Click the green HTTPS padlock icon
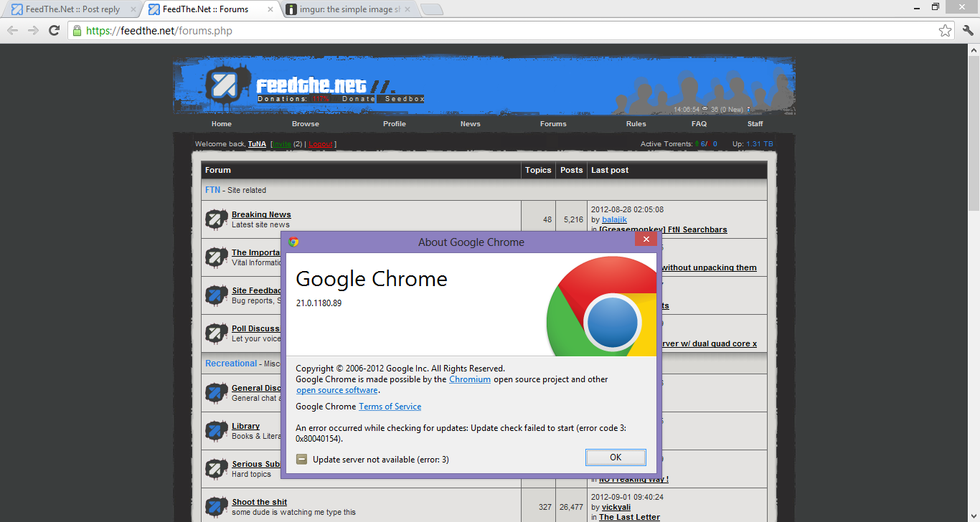This screenshot has width=980, height=522. 77,31
